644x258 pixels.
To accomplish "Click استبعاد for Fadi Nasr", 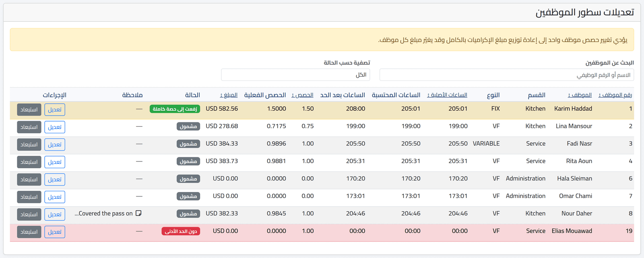I will [x=29, y=144].
